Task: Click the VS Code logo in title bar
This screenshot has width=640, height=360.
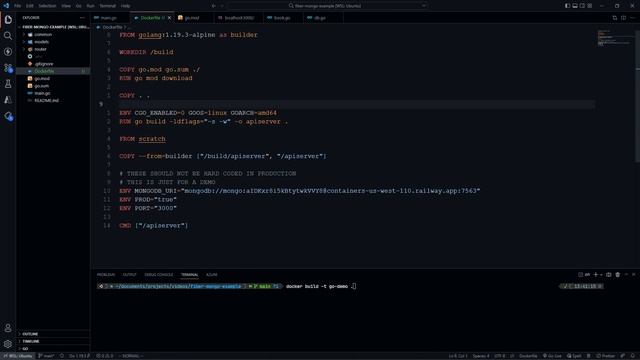Action: click(6, 6)
